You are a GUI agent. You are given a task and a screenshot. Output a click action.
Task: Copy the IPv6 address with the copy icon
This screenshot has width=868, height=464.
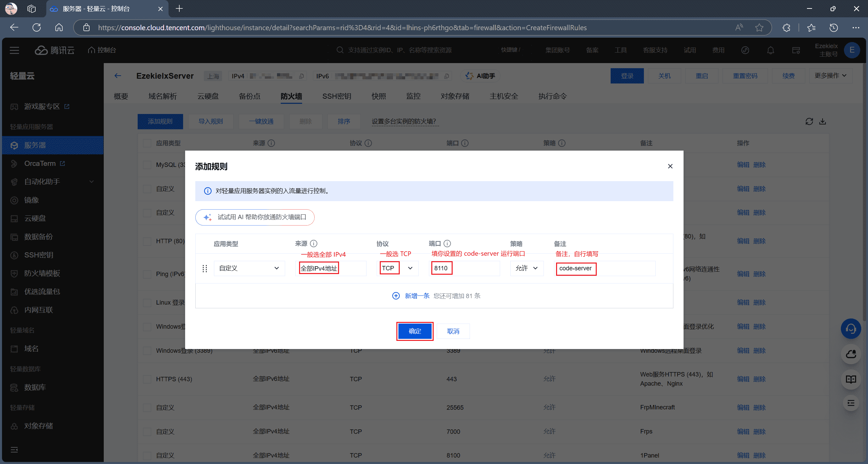(447, 76)
